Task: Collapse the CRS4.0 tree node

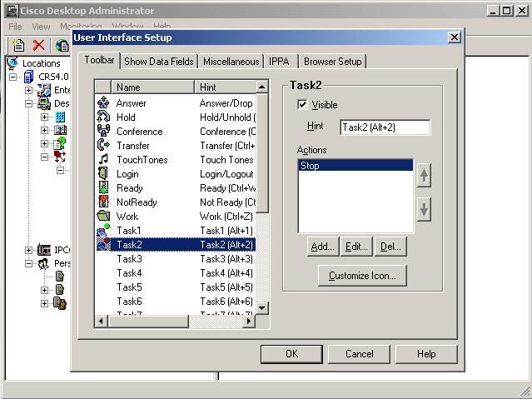Action: click(12, 77)
